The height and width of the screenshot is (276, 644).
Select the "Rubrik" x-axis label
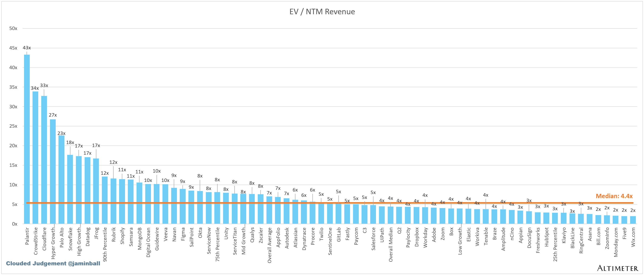tap(114, 235)
